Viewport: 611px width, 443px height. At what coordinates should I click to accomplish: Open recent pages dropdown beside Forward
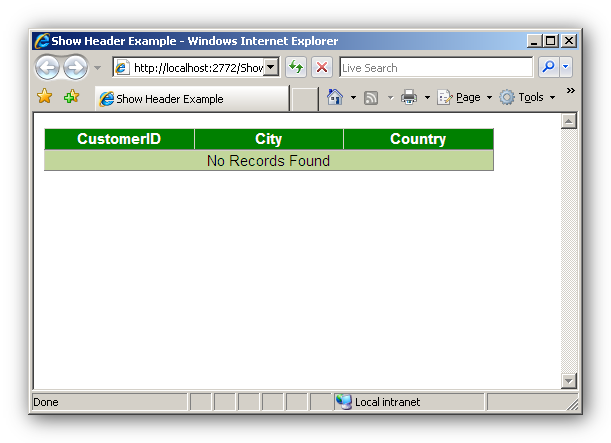97,68
